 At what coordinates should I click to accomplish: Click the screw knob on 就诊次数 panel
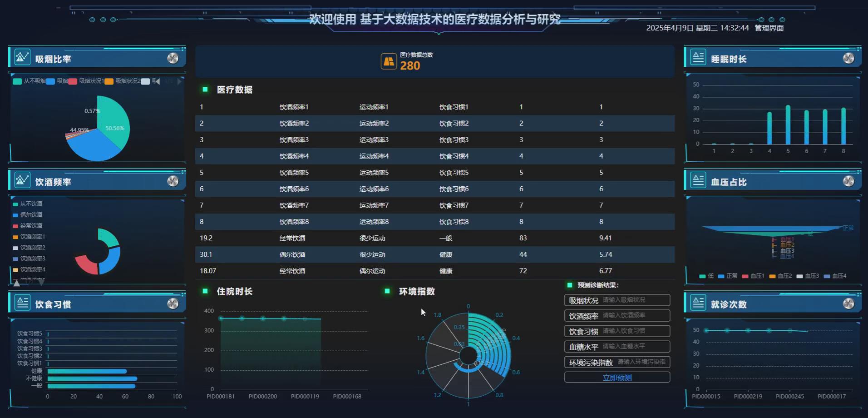(x=848, y=304)
